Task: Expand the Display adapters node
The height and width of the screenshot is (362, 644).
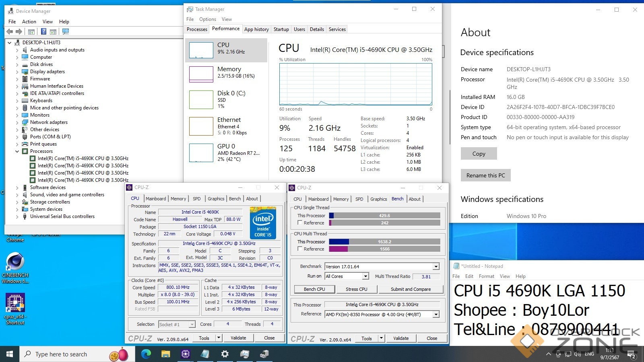Action: point(17,72)
